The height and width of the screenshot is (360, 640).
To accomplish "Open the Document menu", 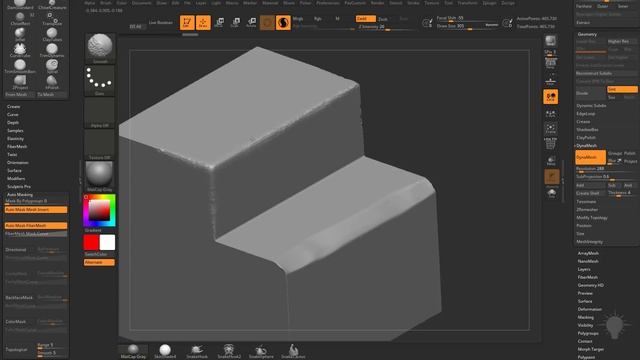I will [x=142, y=3].
